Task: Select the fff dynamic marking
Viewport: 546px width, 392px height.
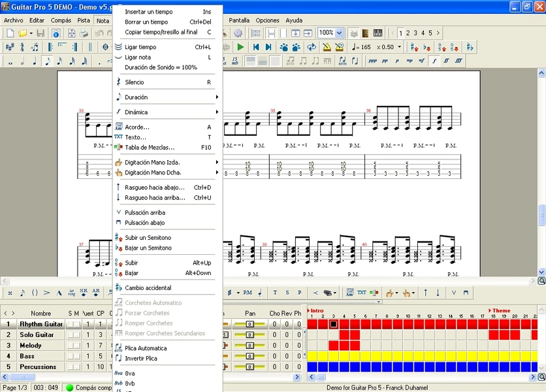Action: point(458,61)
